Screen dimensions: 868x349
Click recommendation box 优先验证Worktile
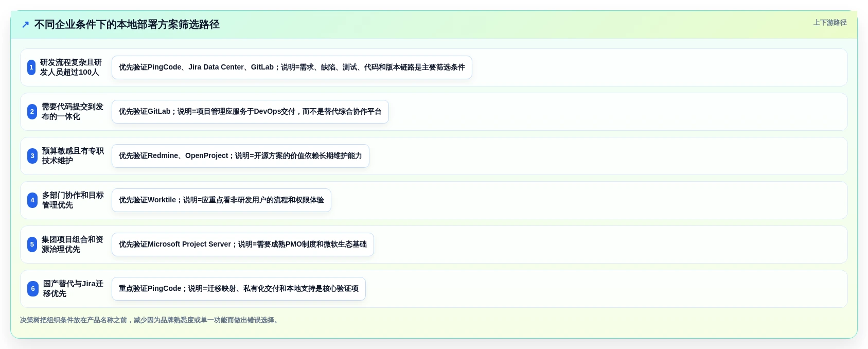click(x=221, y=200)
